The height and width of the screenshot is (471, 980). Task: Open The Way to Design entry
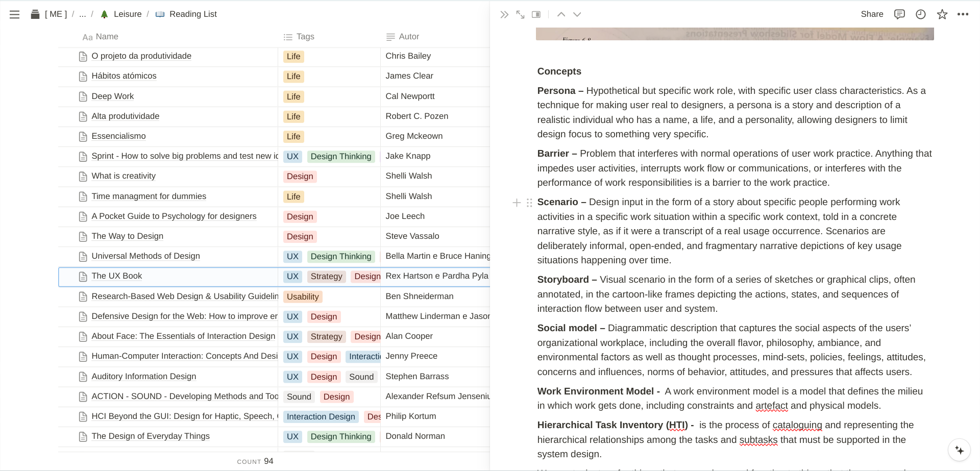(128, 236)
